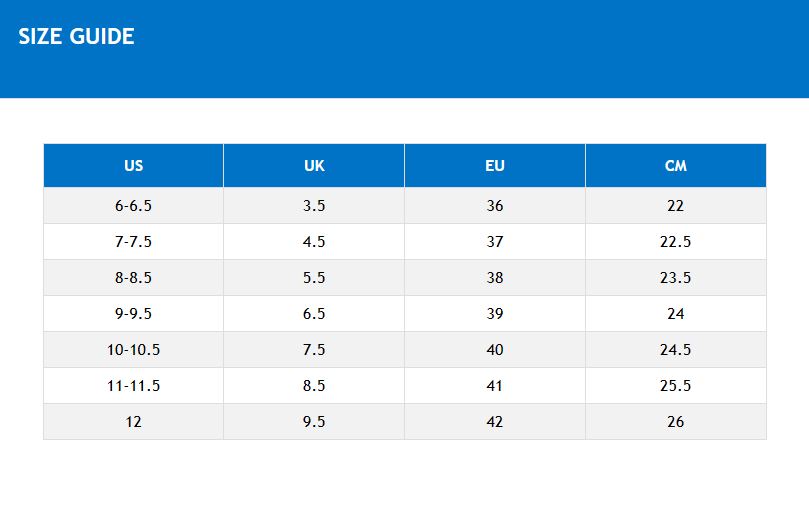Select EU size 42 cell
This screenshot has width=809, height=507.
pyautogui.click(x=495, y=422)
